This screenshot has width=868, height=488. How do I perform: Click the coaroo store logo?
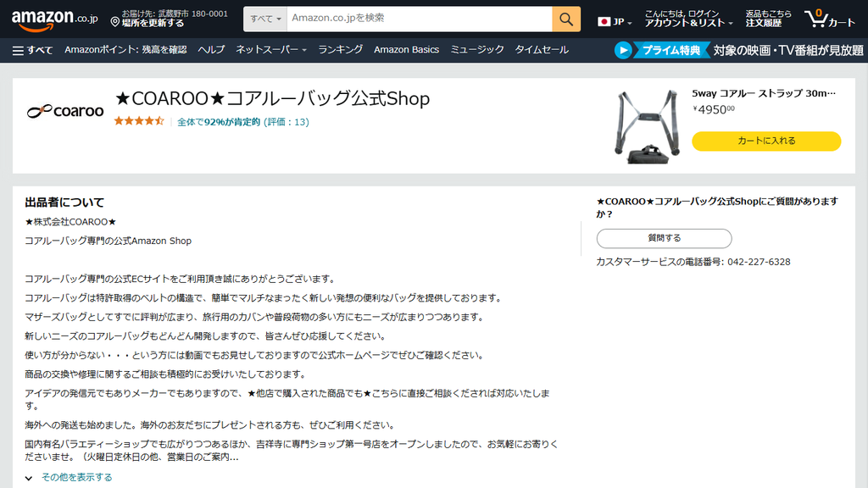[x=65, y=111]
